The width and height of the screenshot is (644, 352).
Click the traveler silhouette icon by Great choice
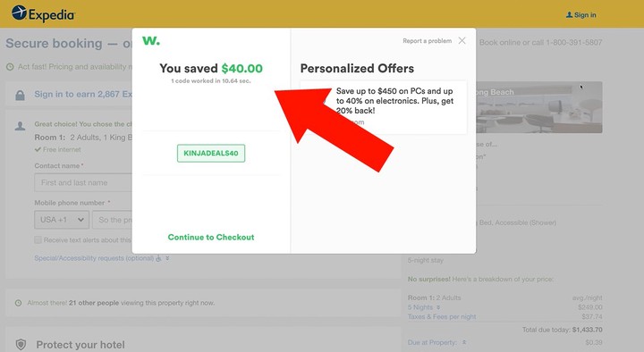pyautogui.click(x=20, y=126)
